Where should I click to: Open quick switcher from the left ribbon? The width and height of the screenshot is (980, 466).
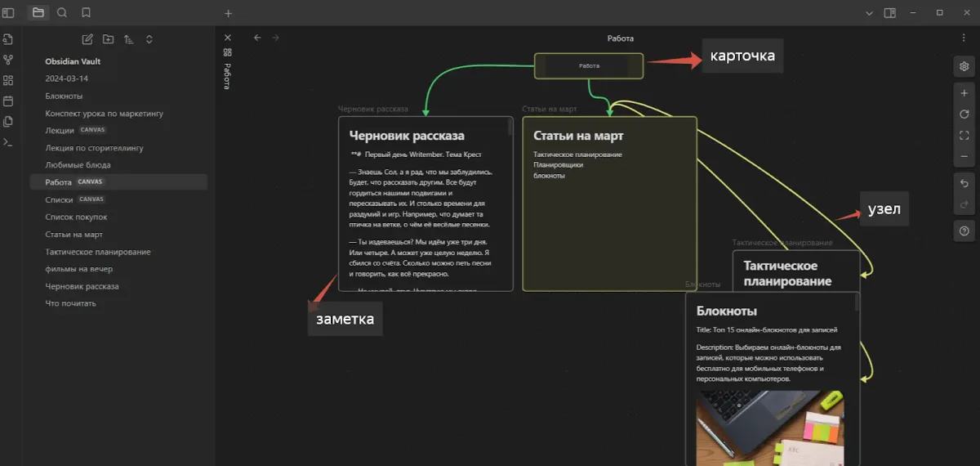pos(8,39)
